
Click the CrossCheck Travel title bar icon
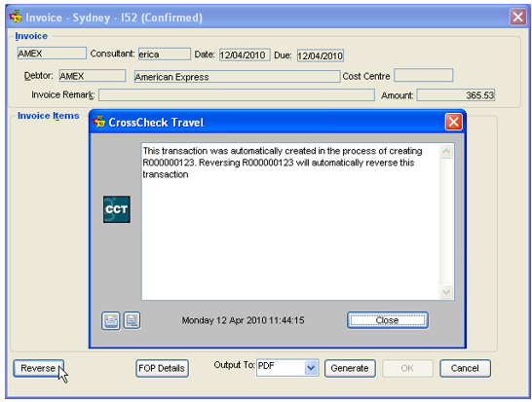click(x=99, y=122)
